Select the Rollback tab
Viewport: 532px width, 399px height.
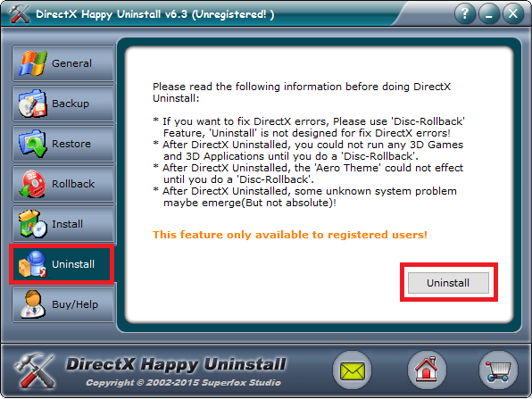pos(63,184)
